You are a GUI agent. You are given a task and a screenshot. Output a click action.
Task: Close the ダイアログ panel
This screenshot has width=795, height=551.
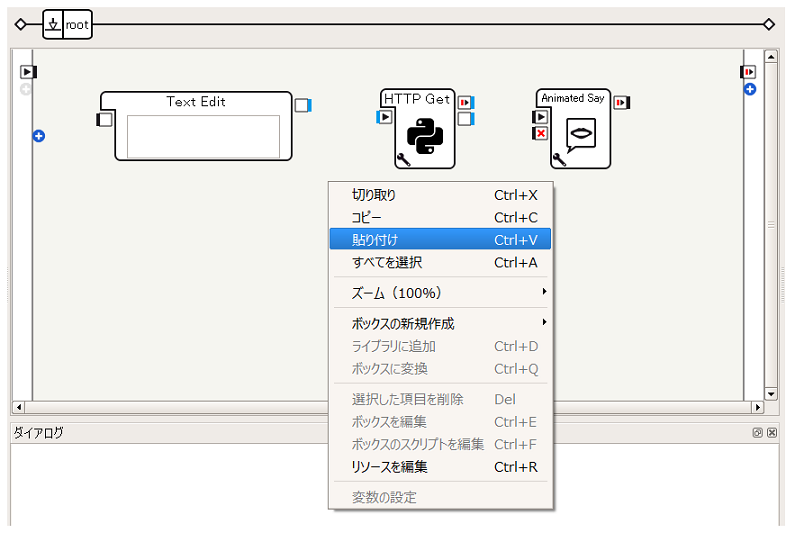pos(772,432)
